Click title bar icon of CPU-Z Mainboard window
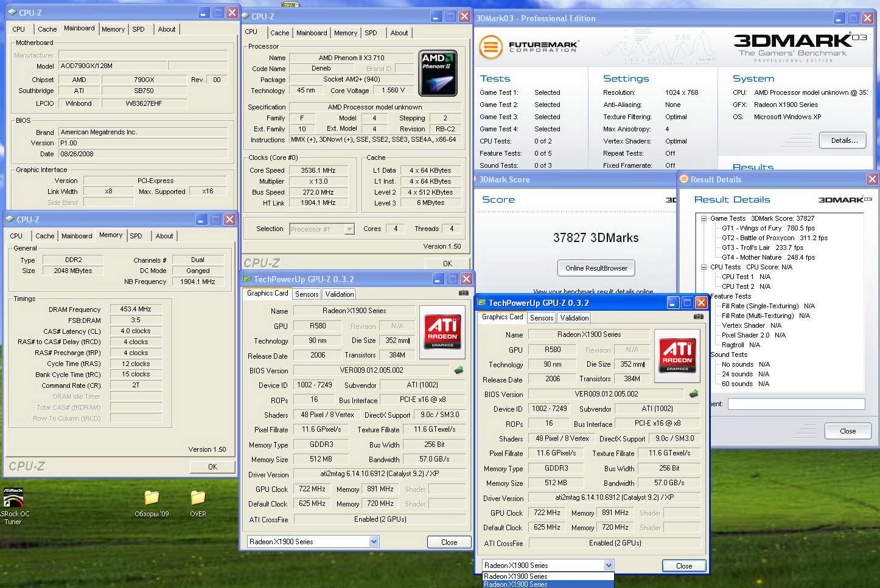The width and height of the screenshot is (880, 588). (x=12, y=12)
